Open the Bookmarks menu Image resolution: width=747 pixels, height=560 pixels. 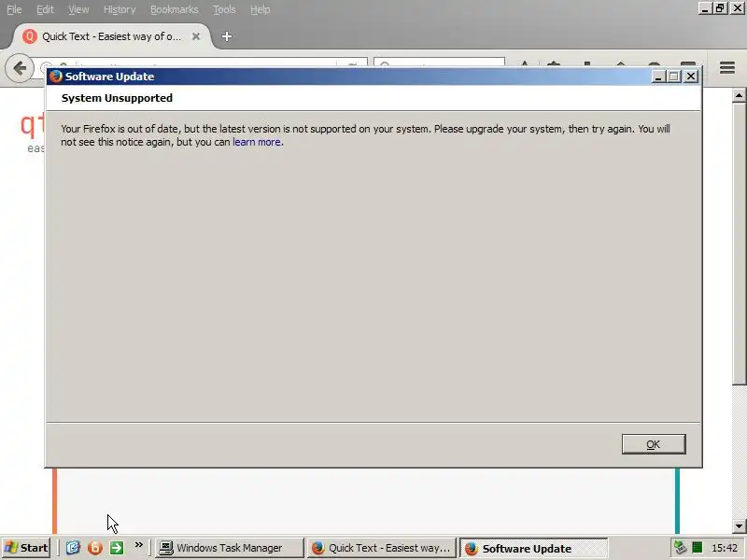click(x=174, y=9)
